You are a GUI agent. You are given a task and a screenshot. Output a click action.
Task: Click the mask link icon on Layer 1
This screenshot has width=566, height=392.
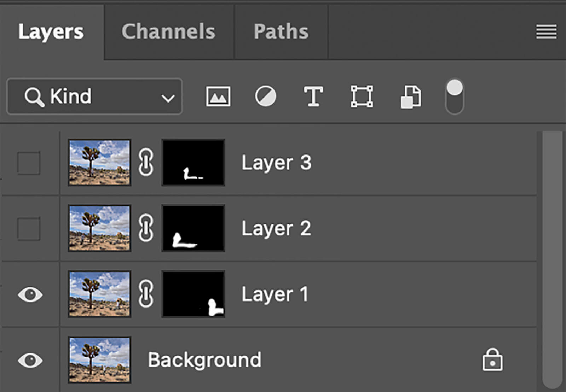[146, 294]
